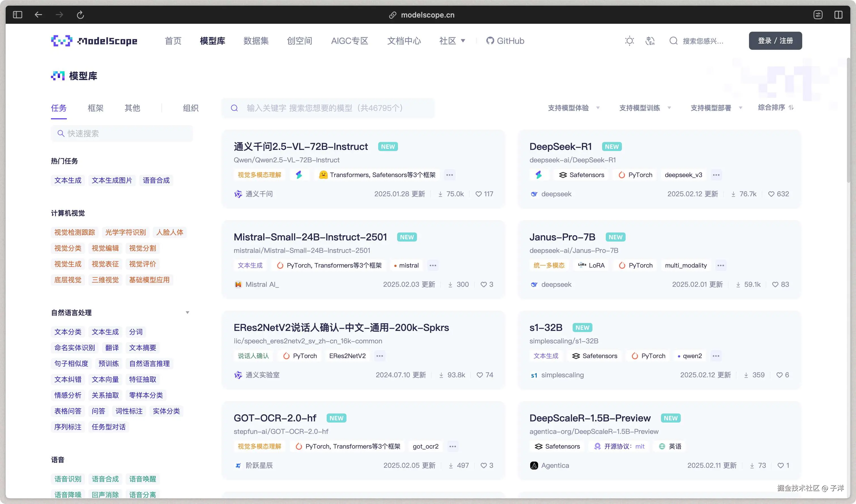The height and width of the screenshot is (504, 856).
Task: Click the browser reload icon
Action: point(80,15)
